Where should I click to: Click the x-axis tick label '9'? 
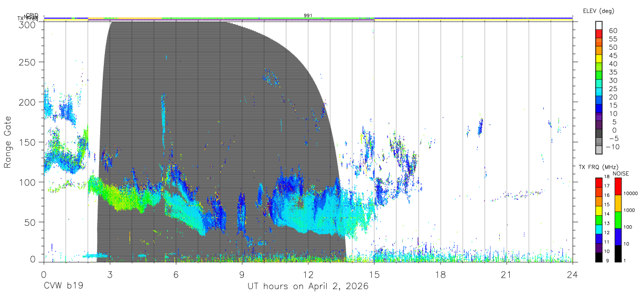pos(242,274)
